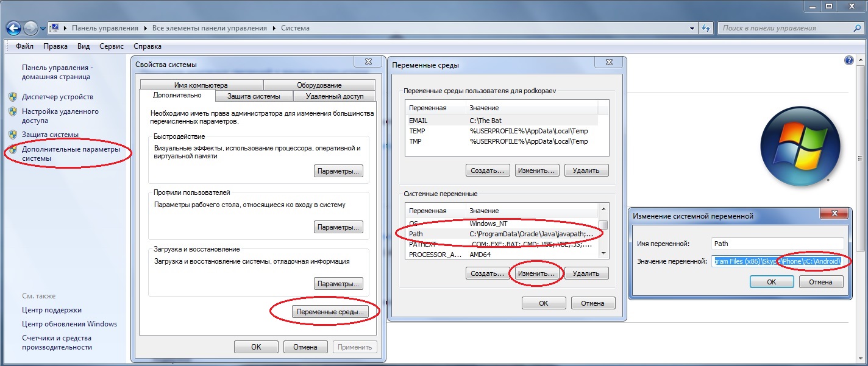The image size is (868, 366).
Task: Sort user variables by Переменная column header
Action: [x=436, y=108]
